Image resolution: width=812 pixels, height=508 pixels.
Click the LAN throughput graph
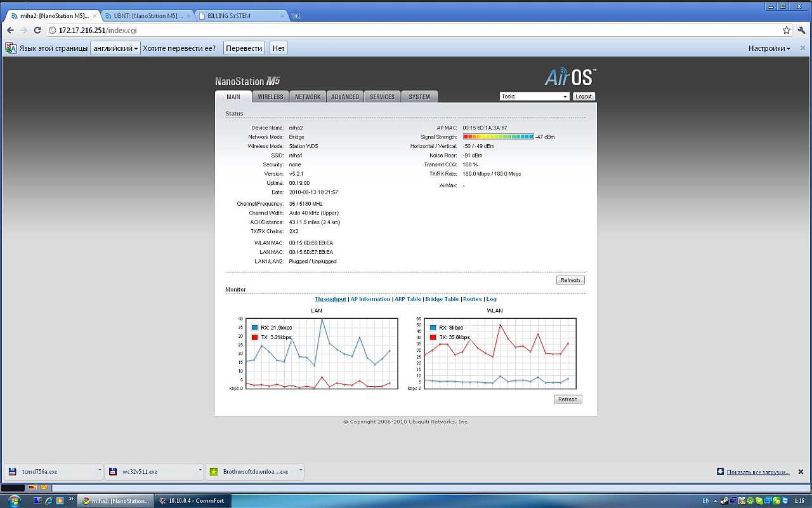322,353
